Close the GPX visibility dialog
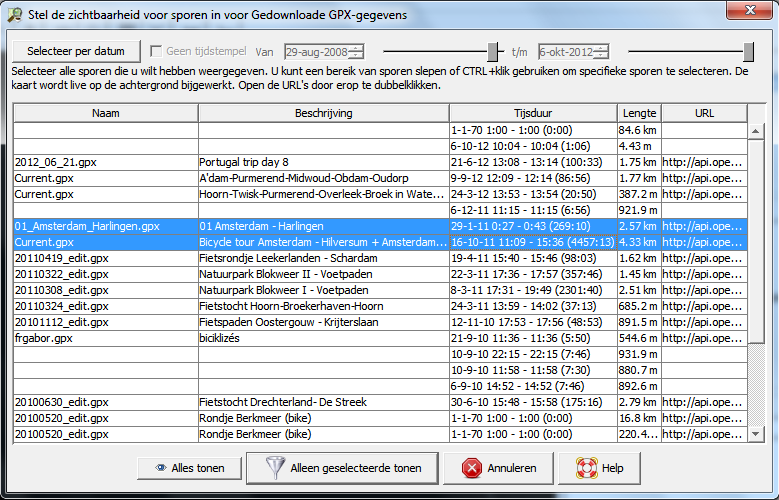This screenshot has height=500, width=779. (x=750, y=10)
